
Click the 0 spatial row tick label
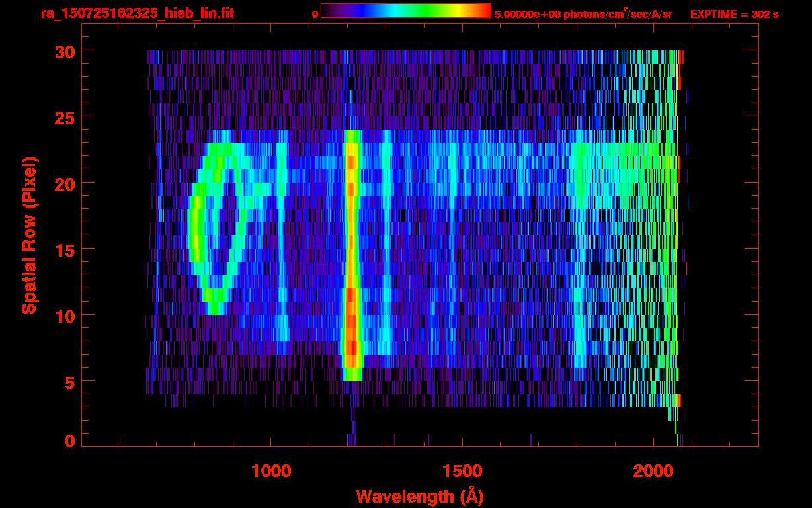pyautogui.click(x=69, y=441)
